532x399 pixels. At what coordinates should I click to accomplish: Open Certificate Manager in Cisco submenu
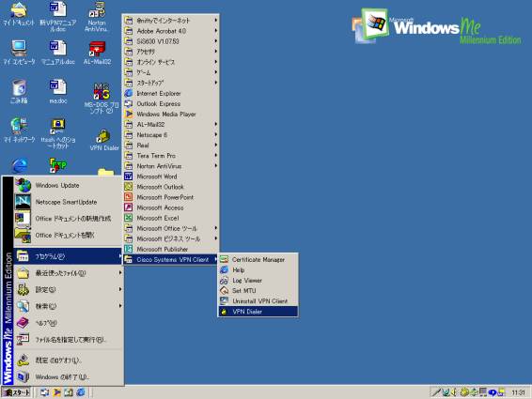258,260
